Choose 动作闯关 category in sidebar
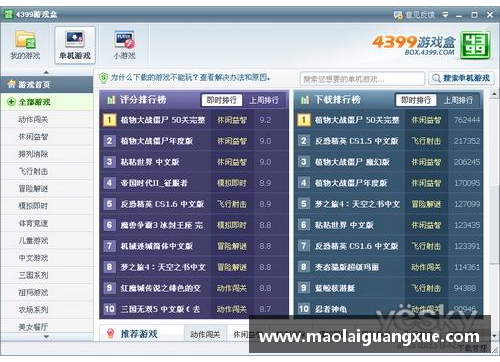Image resolution: width=500 pixels, height=362 pixels. click(x=47, y=119)
